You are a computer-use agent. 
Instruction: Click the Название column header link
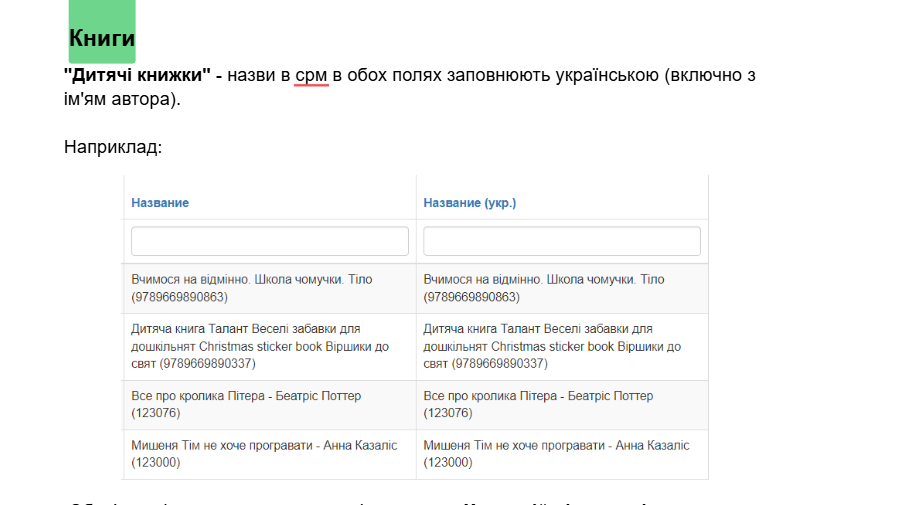pos(160,203)
